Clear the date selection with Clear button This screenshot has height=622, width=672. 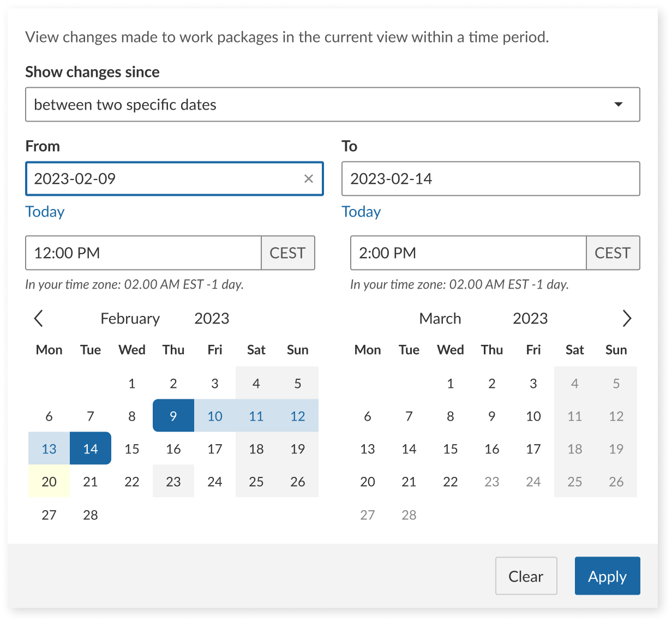pyautogui.click(x=526, y=576)
